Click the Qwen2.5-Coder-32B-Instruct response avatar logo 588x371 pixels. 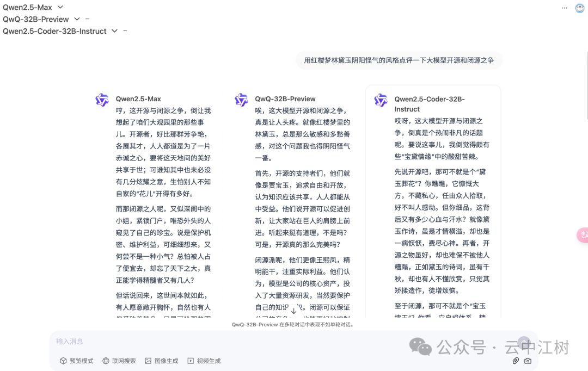[x=381, y=100]
